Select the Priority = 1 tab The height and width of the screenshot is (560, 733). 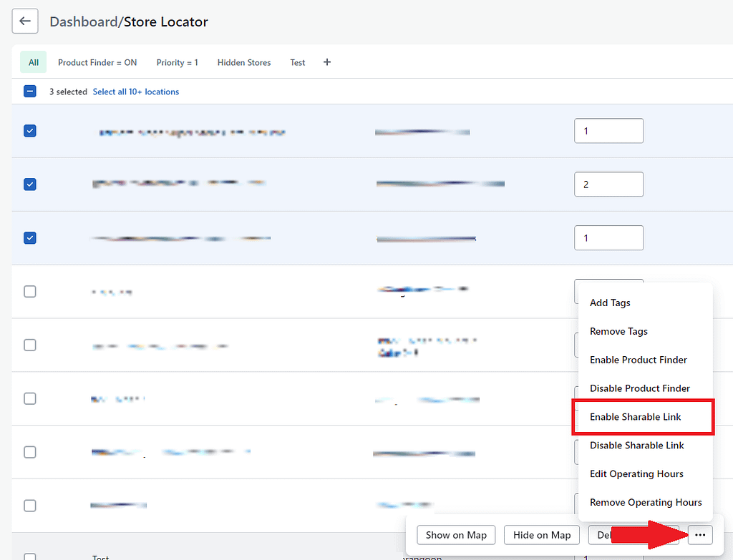[177, 62]
